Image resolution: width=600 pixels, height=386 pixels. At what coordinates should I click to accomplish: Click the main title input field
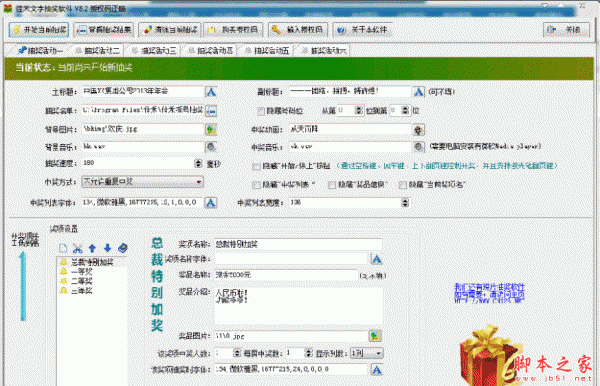coord(143,91)
